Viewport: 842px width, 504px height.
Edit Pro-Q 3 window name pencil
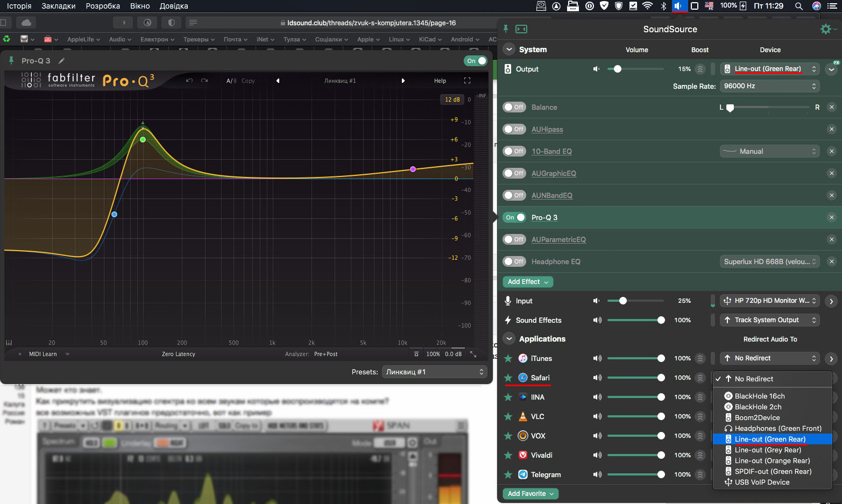61,61
